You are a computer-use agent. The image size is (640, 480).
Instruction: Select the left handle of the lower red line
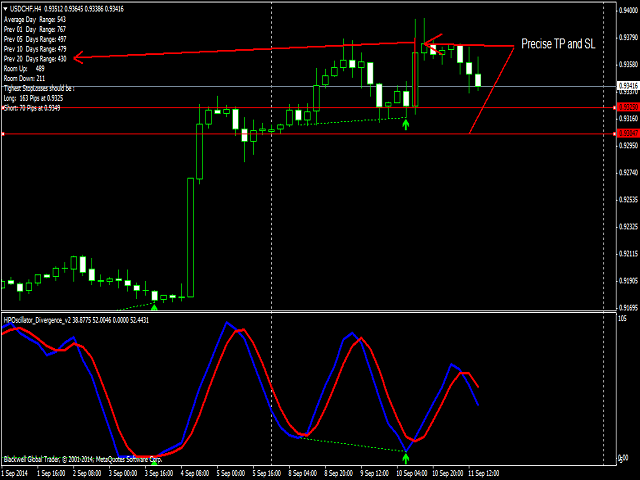click(3, 134)
